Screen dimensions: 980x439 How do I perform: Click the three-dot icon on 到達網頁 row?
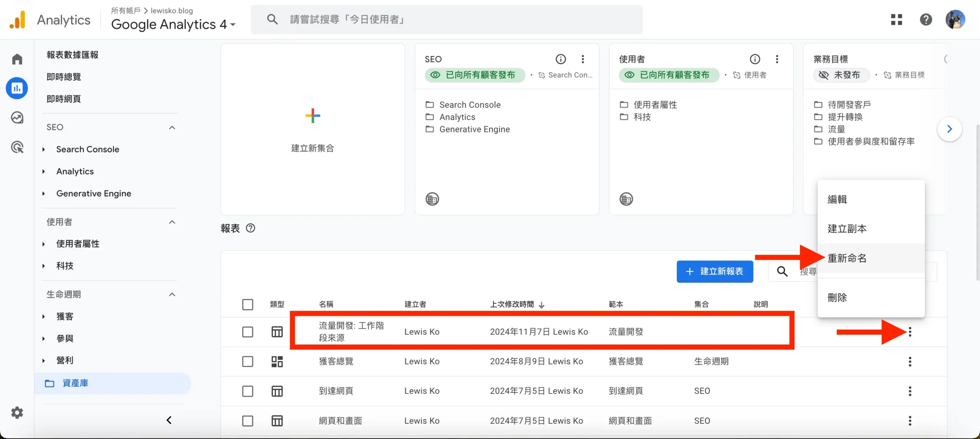910,391
